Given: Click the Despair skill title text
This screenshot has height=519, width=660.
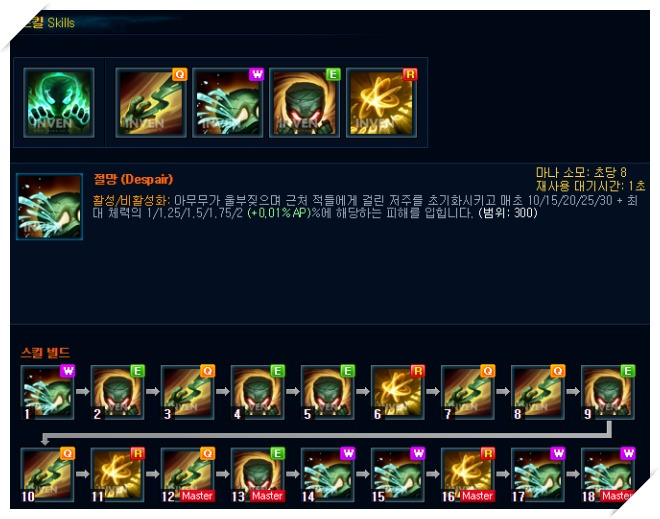Looking at the screenshot, I should [x=133, y=179].
